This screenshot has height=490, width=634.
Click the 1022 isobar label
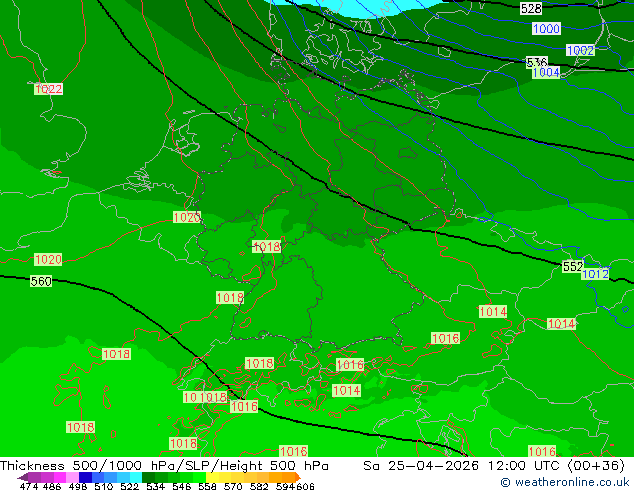tap(49, 89)
